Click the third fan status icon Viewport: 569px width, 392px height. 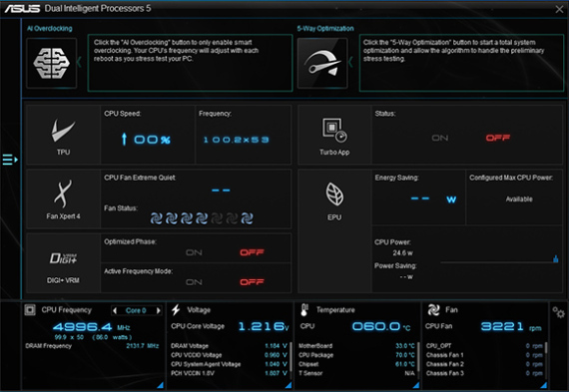point(187,218)
